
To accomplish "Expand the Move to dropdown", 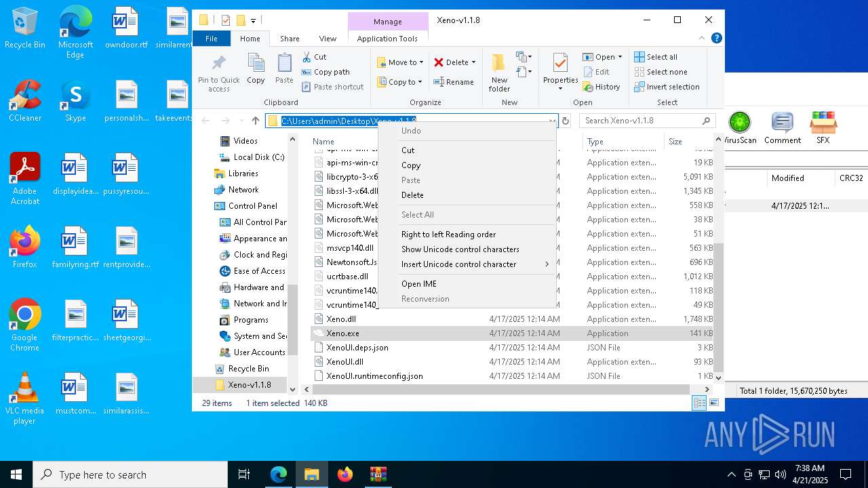I will pyautogui.click(x=421, y=62).
